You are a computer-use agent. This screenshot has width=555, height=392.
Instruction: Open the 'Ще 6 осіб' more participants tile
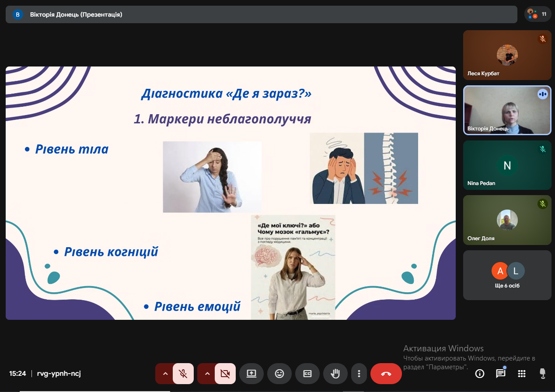[x=507, y=275]
